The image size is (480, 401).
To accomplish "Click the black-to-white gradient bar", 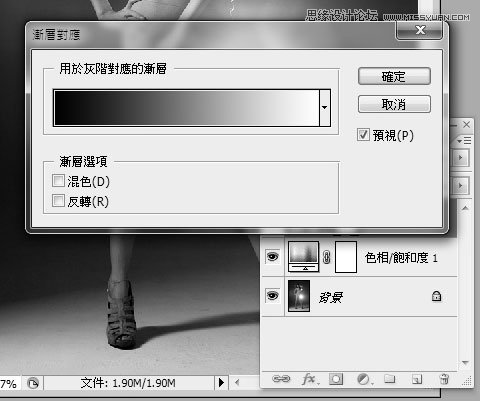I will point(187,107).
